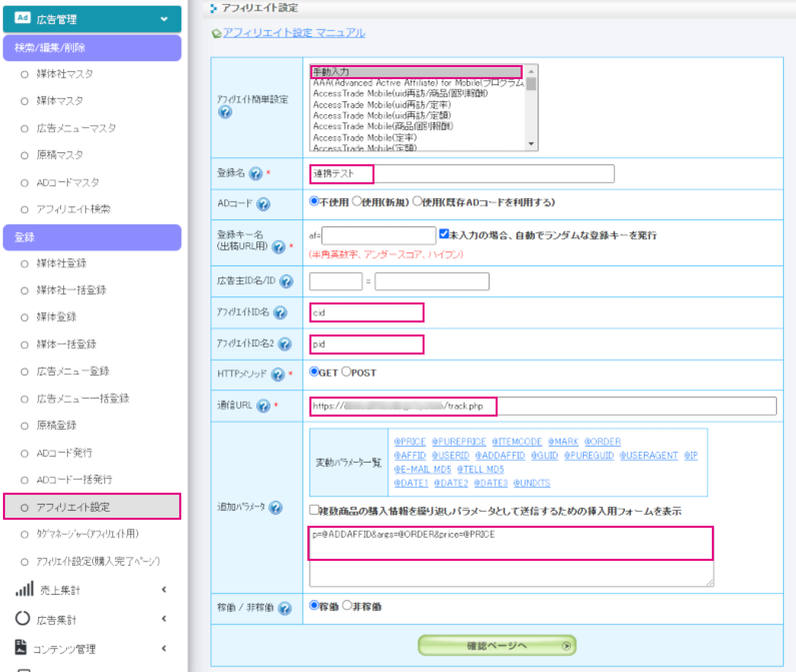The width and height of the screenshot is (796, 672).
Task: Open タグマネージャー(アフィリエイト用) sidebar item
Action: coord(88,534)
